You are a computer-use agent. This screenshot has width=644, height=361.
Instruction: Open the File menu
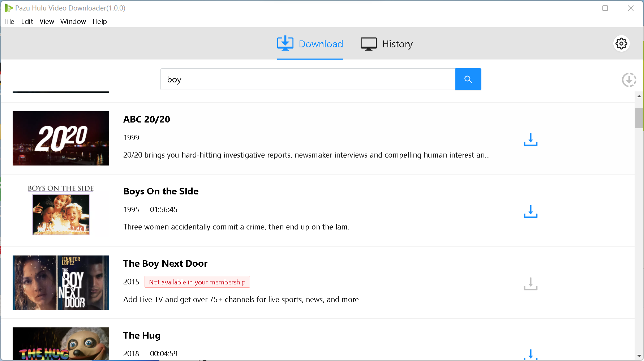pyautogui.click(x=9, y=21)
